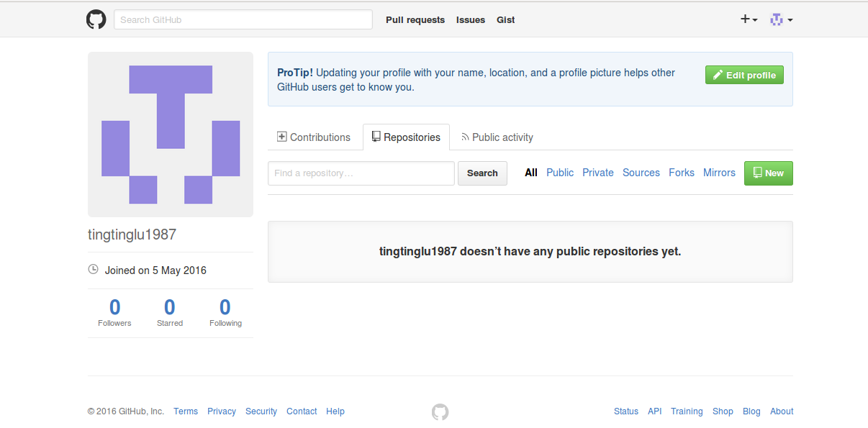Open the Status footer link
868x428 pixels.
pos(626,411)
